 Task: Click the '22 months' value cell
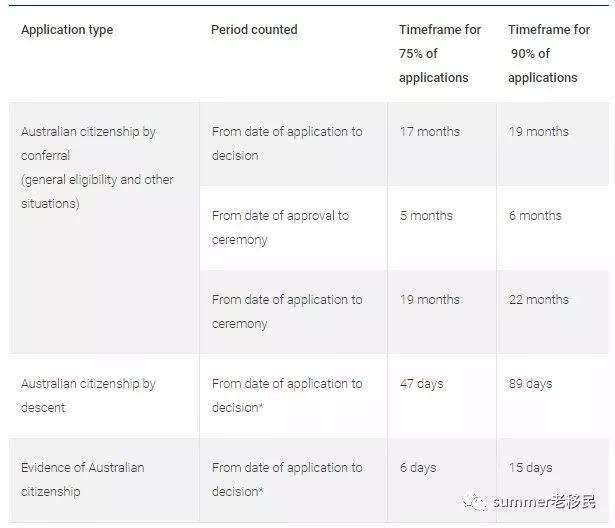(x=553, y=312)
